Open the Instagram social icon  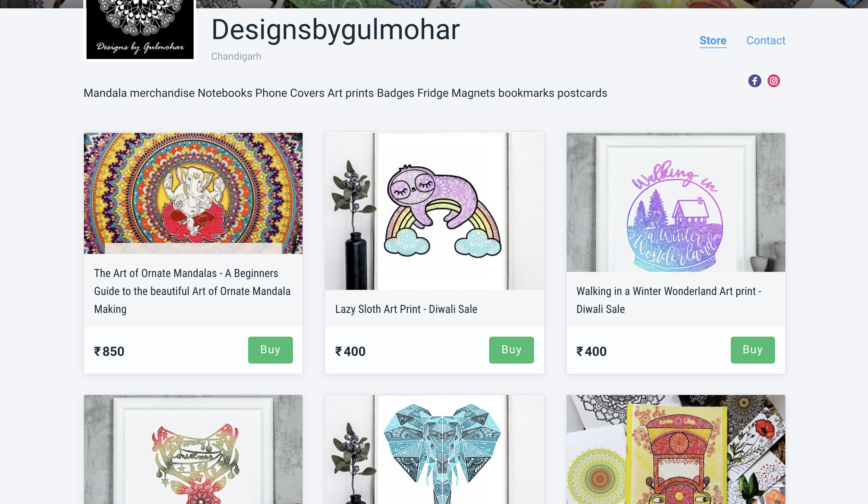774,81
